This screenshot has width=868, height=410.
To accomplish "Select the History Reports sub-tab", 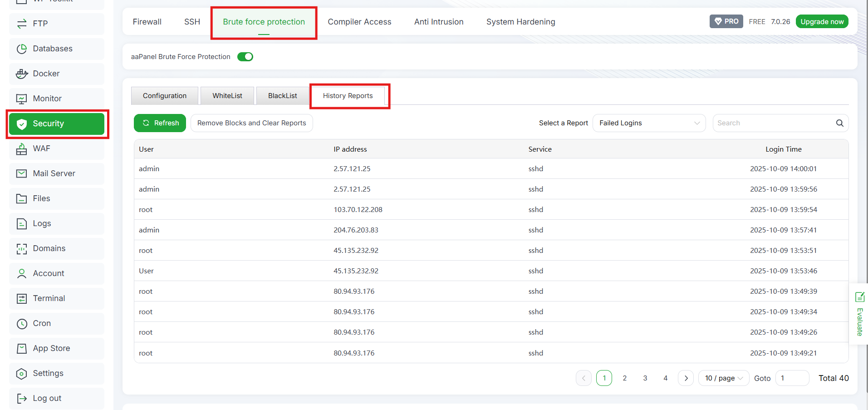I will tap(348, 96).
